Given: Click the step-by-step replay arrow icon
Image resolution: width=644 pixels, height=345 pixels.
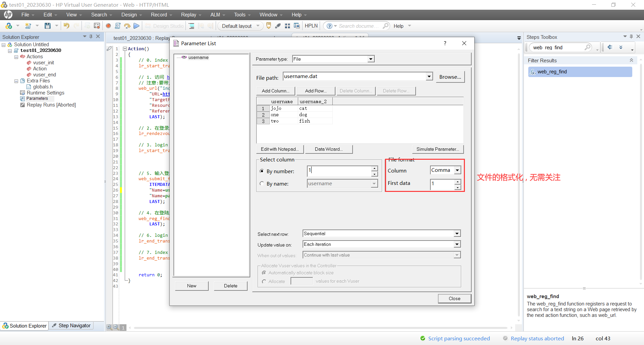Looking at the screenshot, I should [x=127, y=26].
